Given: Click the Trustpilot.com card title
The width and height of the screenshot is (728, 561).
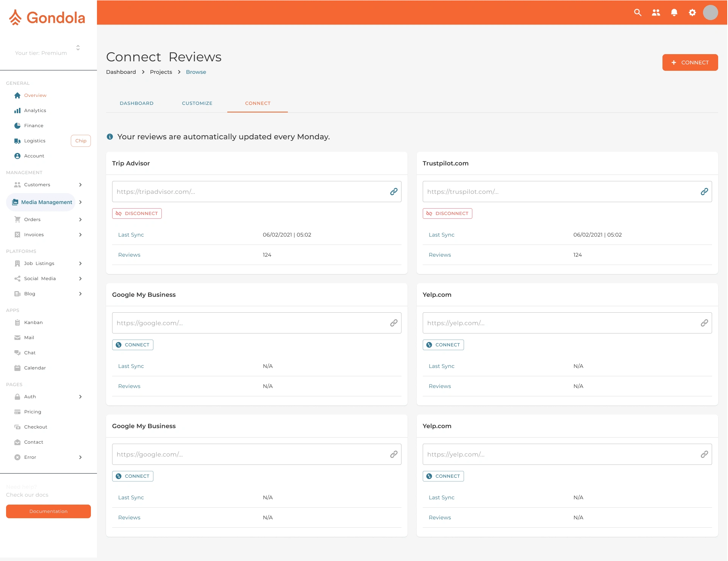Looking at the screenshot, I should point(445,163).
